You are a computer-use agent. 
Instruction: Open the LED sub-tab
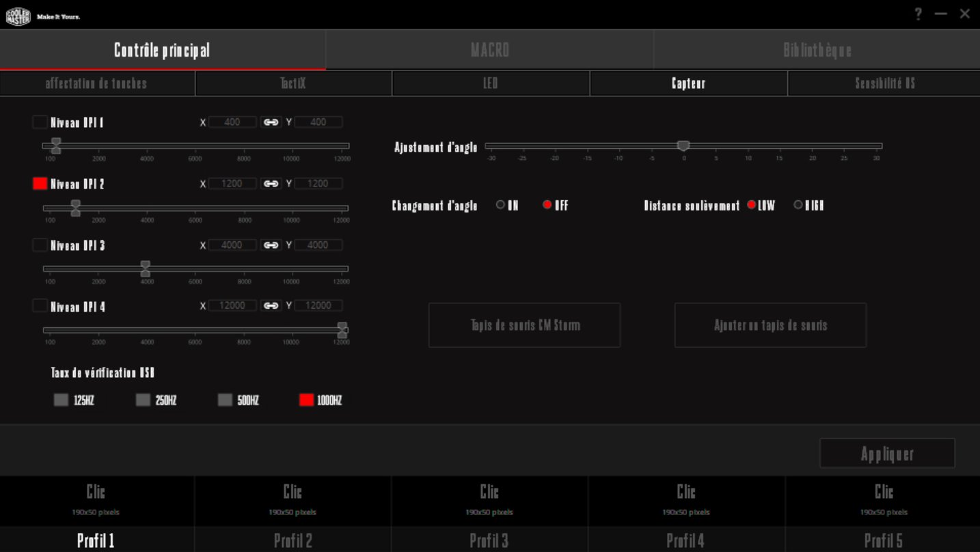point(490,83)
